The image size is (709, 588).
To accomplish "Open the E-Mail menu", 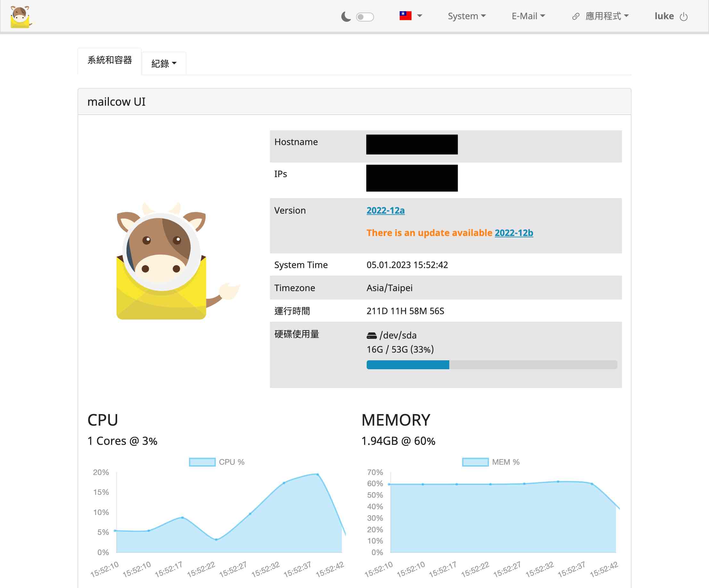I will [528, 16].
